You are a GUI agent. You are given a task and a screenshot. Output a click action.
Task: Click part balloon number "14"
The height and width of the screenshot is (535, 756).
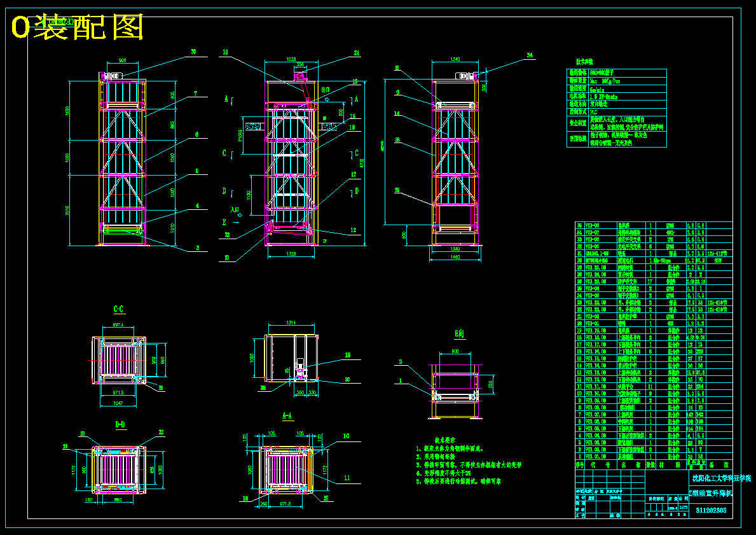click(397, 113)
